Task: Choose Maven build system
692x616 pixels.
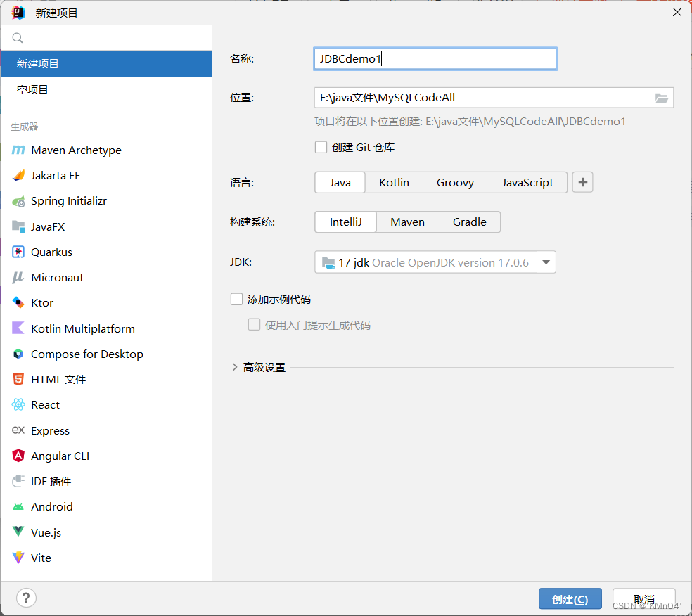Action: (407, 222)
